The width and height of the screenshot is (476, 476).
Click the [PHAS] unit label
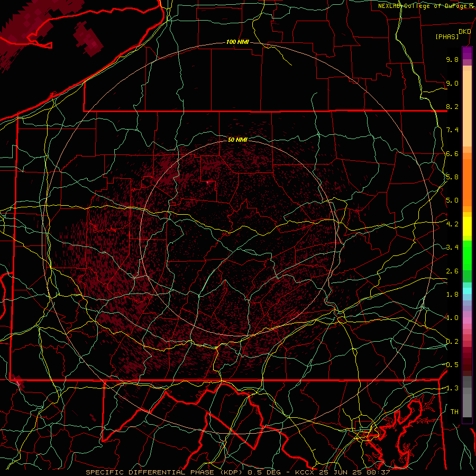pyautogui.click(x=447, y=36)
